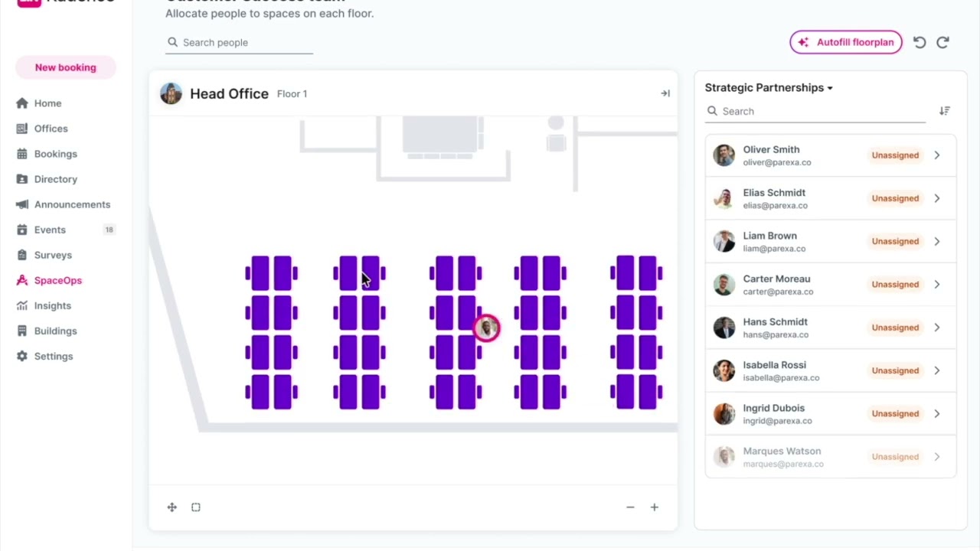Click the Home sidebar icon

(x=21, y=103)
